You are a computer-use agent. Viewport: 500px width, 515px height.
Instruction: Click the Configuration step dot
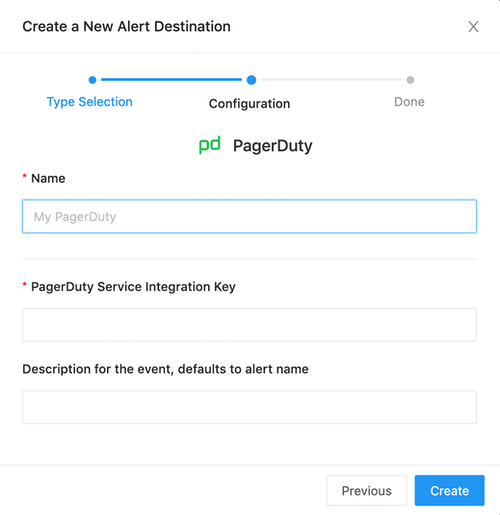pos(251,80)
